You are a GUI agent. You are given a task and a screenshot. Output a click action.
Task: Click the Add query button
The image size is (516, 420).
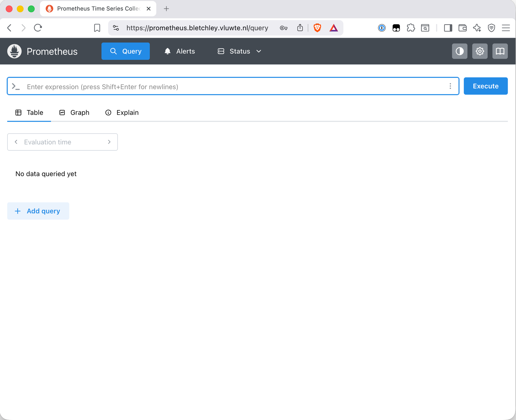click(38, 211)
